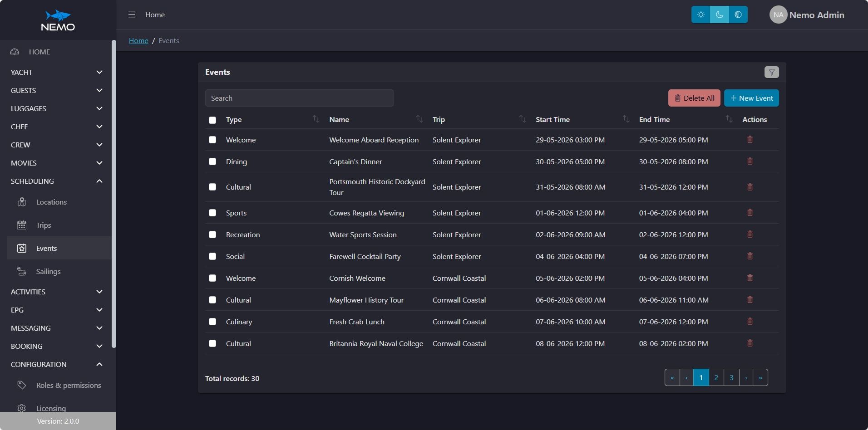Expand the CHEF menu section
Image resolution: width=868 pixels, height=430 pixels.
(56, 127)
